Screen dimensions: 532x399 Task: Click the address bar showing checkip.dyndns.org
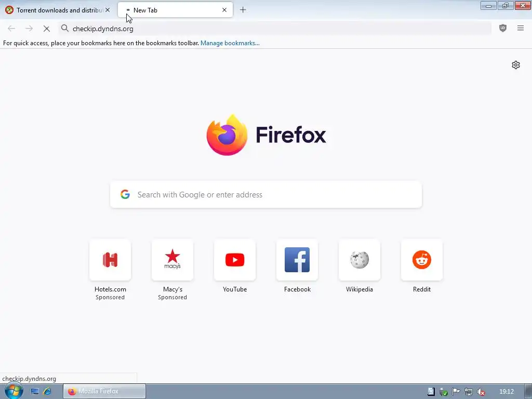pyautogui.click(x=275, y=29)
